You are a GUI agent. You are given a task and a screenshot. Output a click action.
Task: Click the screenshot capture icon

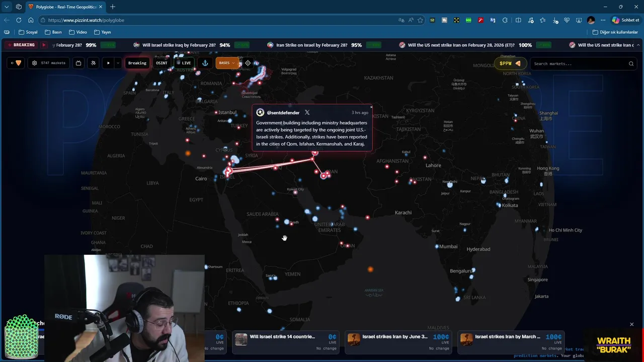(x=579, y=20)
